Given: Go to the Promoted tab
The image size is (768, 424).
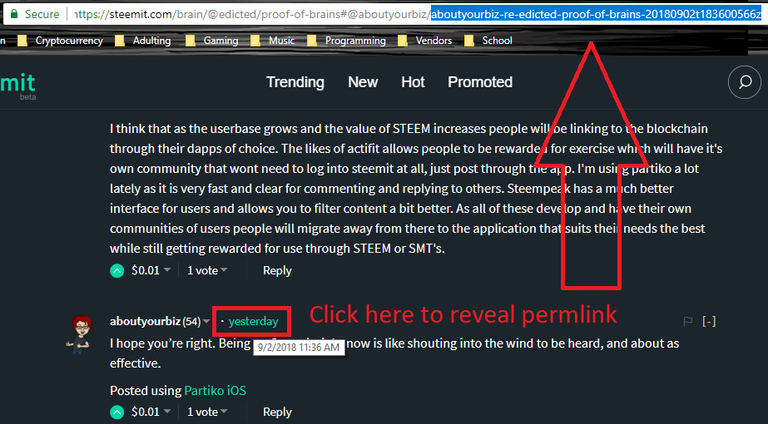Looking at the screenshot, I should click(x=480, y=82).
